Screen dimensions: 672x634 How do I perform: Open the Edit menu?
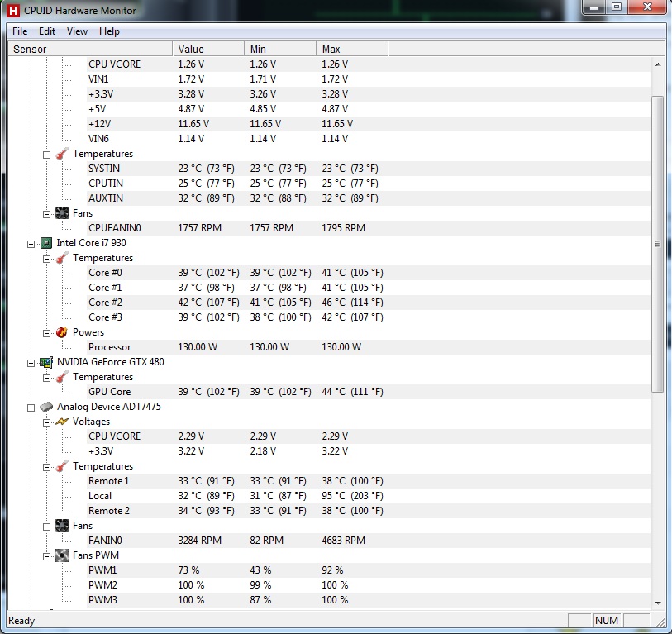pyautogui.click(x=47, y=31)
